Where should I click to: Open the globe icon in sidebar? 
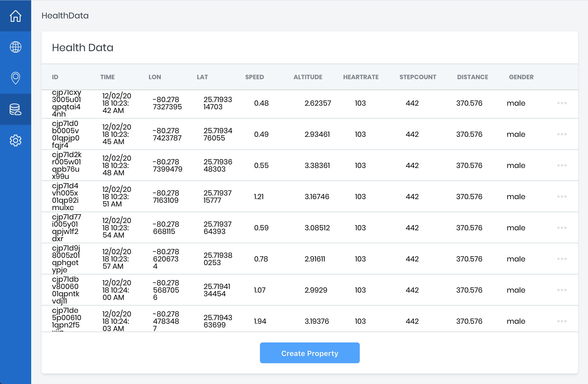pos(16,47)
